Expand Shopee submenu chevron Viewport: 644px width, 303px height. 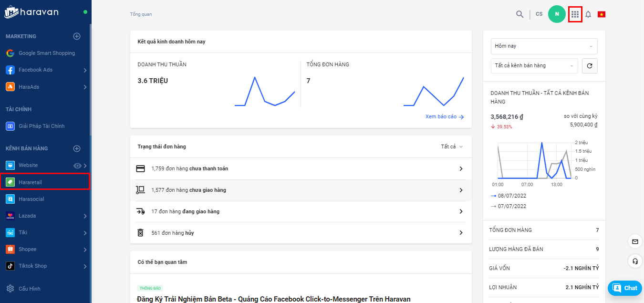[85, 250]
